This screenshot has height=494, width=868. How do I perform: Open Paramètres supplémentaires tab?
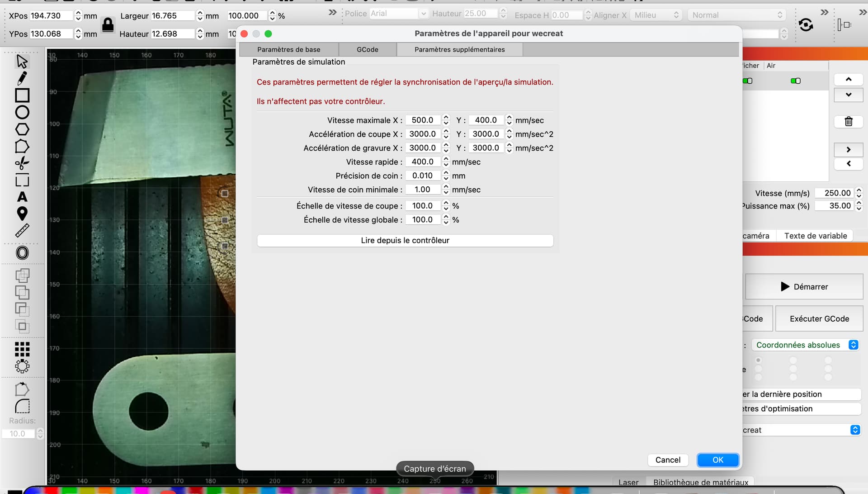pos(459,49)
